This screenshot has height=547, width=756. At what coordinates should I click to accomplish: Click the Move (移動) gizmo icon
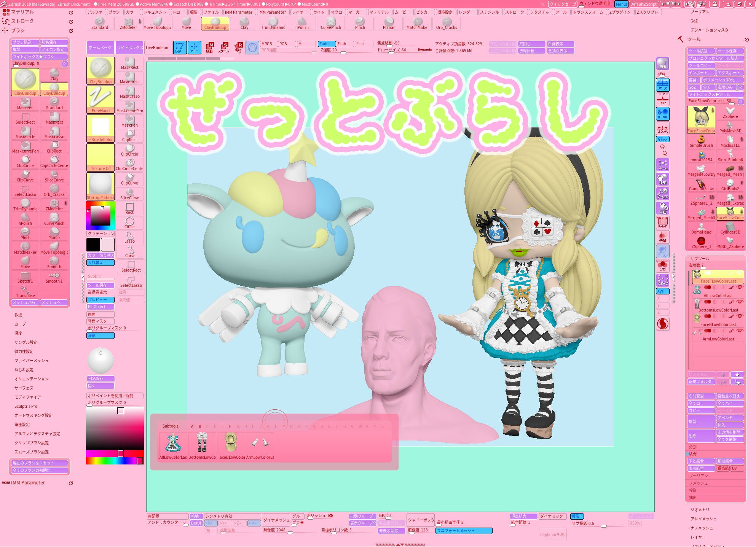209,48
